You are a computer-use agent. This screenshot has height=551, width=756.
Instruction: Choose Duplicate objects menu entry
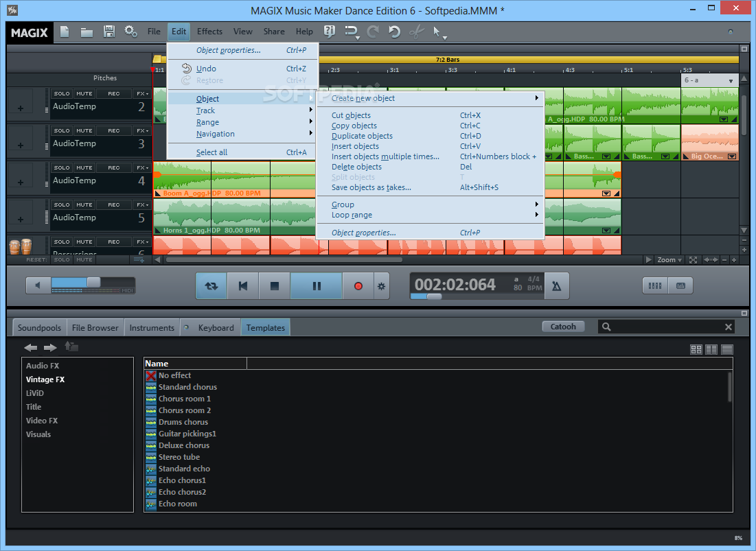click(430, 136)
